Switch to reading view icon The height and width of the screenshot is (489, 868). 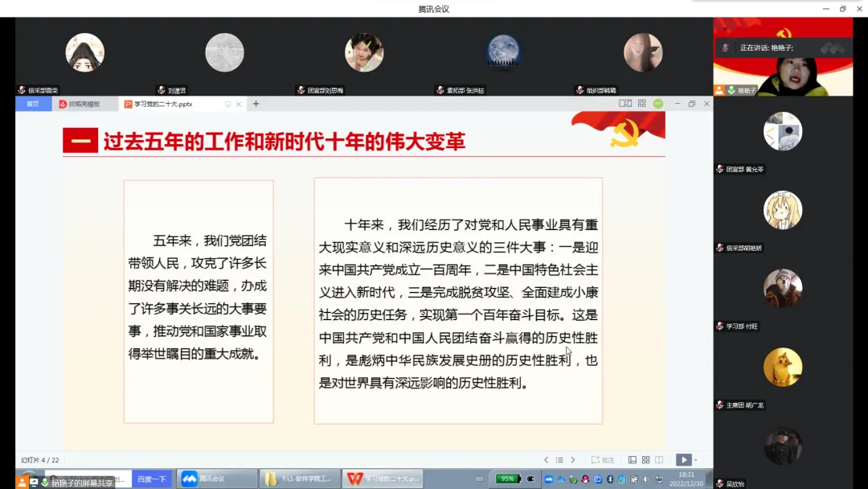tap(659, 460)
